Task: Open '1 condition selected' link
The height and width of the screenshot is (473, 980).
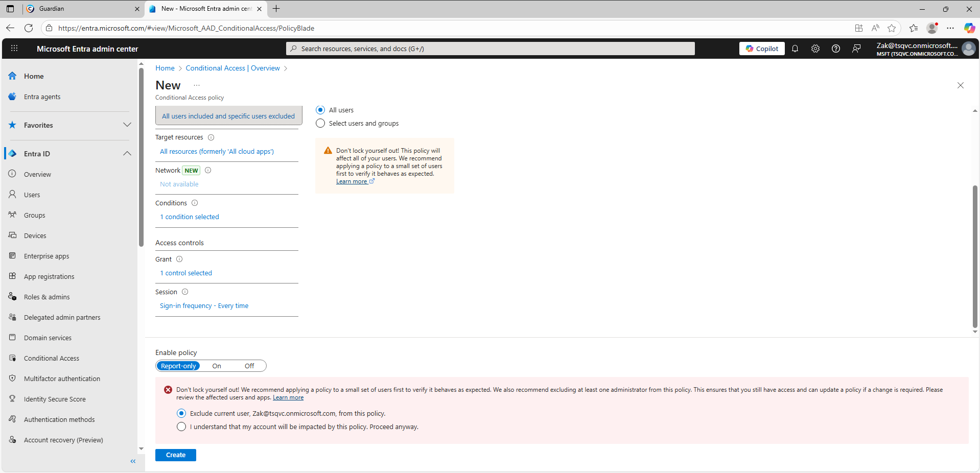Action: 190,217
